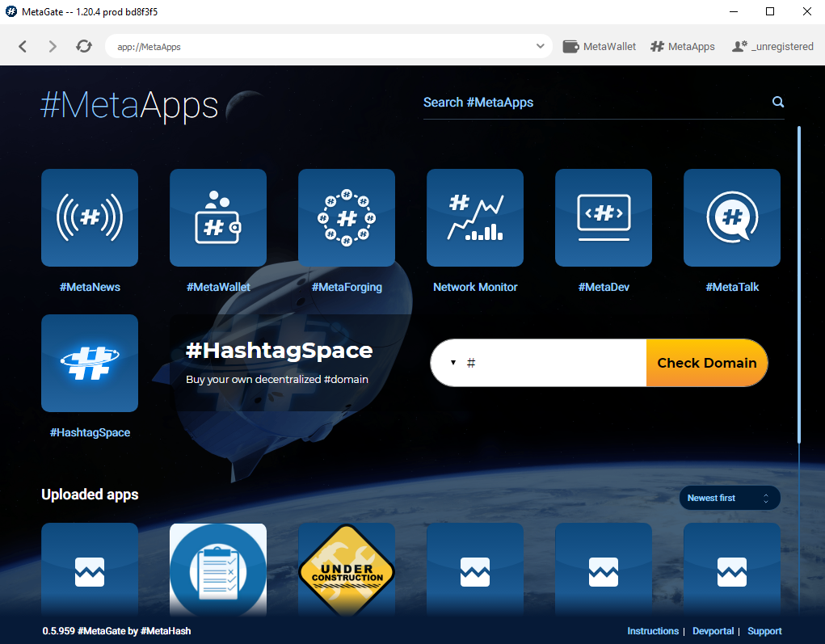Expand the domain prefix dropdown arrow

point(453,363)
